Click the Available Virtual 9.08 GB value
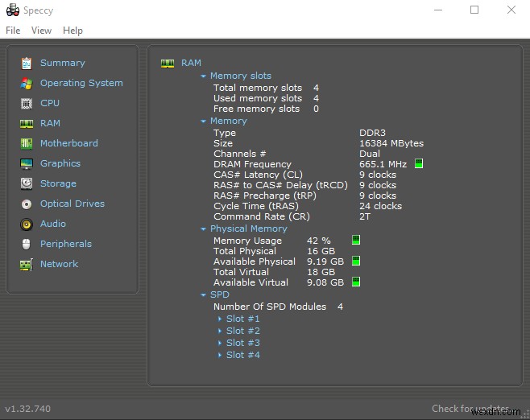Screen dimensions: 530x420 point(325,282)
